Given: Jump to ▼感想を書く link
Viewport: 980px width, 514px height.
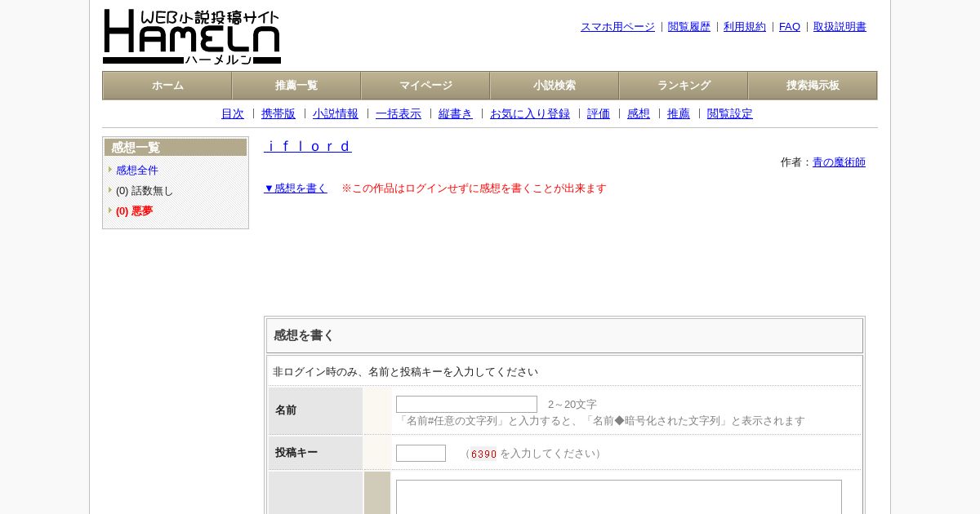Looking at the screenshot, I should pos(296,188).
